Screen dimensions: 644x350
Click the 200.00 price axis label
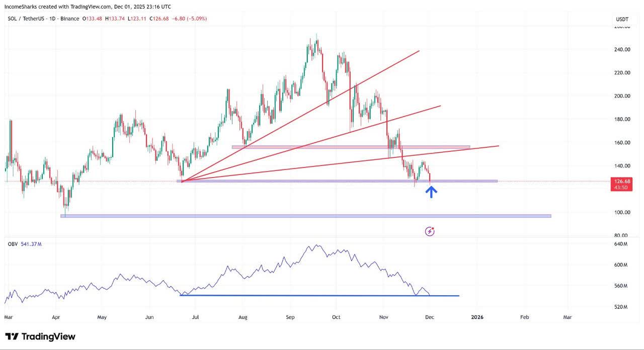coord(622,96)
